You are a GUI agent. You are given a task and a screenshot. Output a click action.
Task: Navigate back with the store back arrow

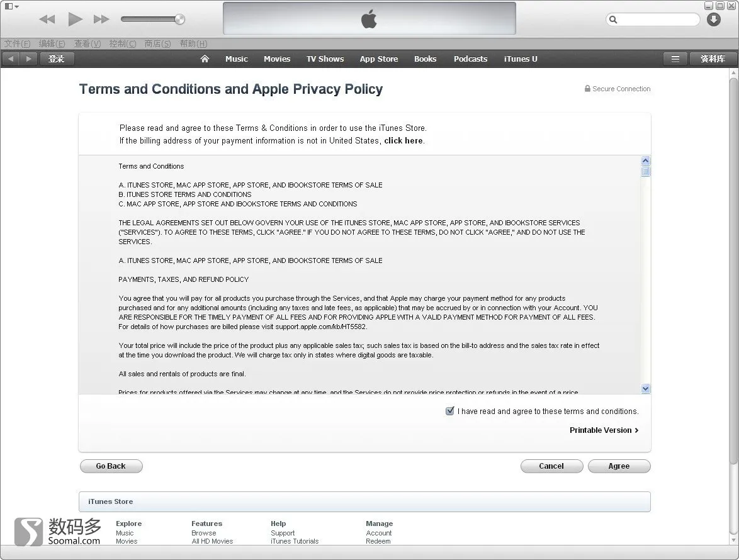(x=11, y=59)
